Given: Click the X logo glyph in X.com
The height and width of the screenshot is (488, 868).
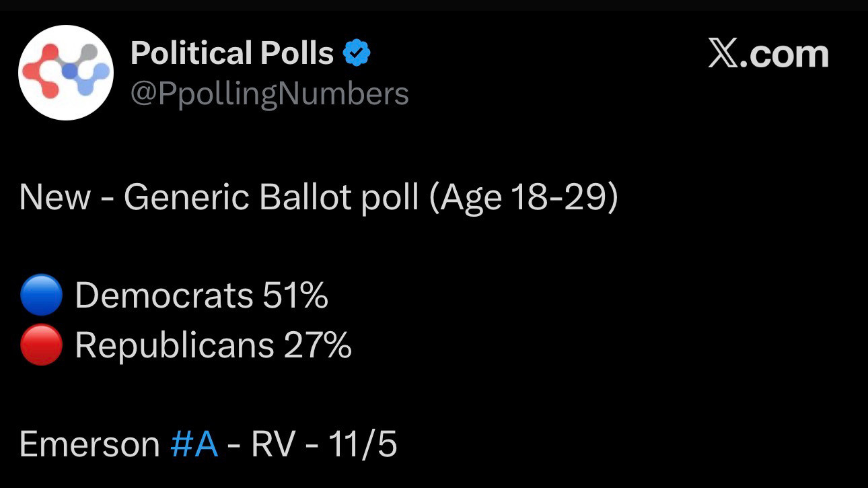Looking at the screenshot, I should pos(723,54).
